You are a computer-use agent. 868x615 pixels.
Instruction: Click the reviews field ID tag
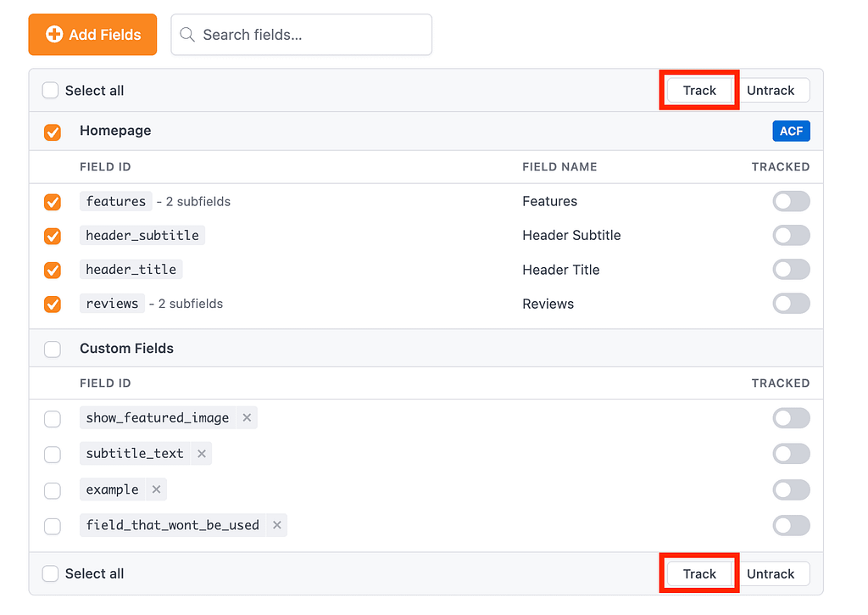(112, 303)
